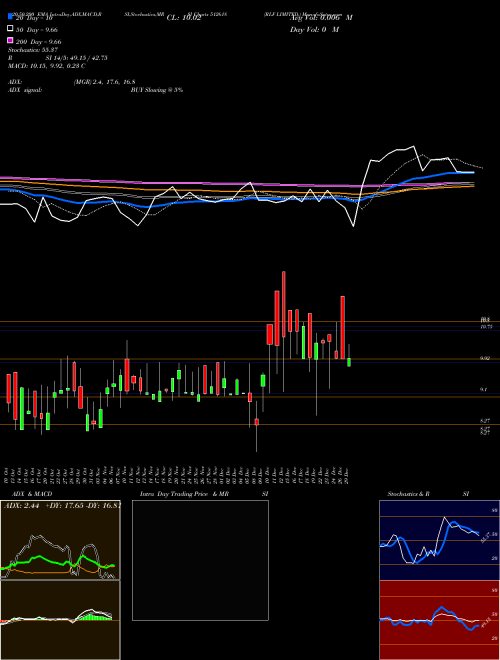Open the MACD histogram chart panel
Viewport: 500px width, 660px height.
click(60, 620)
